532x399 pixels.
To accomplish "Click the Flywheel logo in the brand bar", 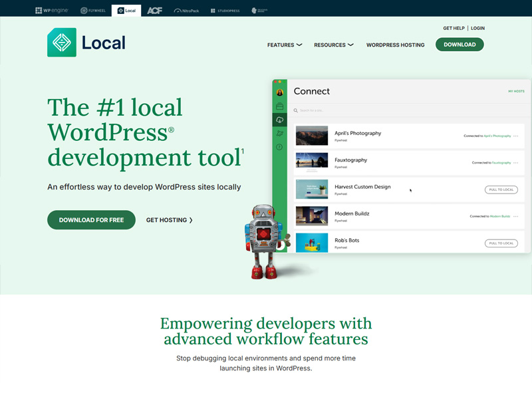I will [x=92, y=10].
